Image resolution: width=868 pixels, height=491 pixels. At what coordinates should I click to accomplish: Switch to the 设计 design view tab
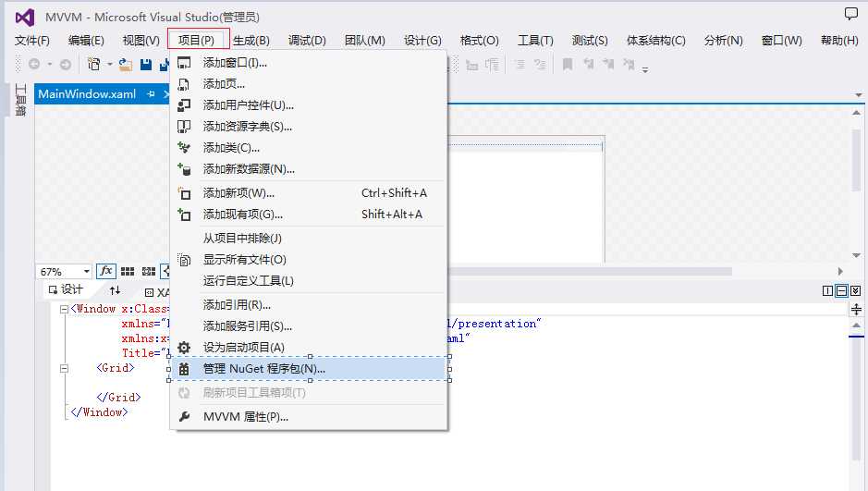point(66,289)
